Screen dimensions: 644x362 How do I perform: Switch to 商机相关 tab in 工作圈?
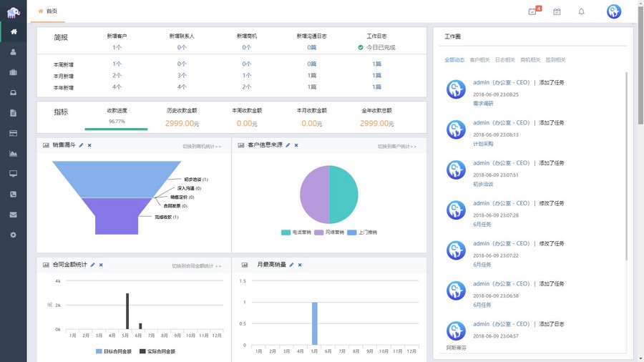530,60
